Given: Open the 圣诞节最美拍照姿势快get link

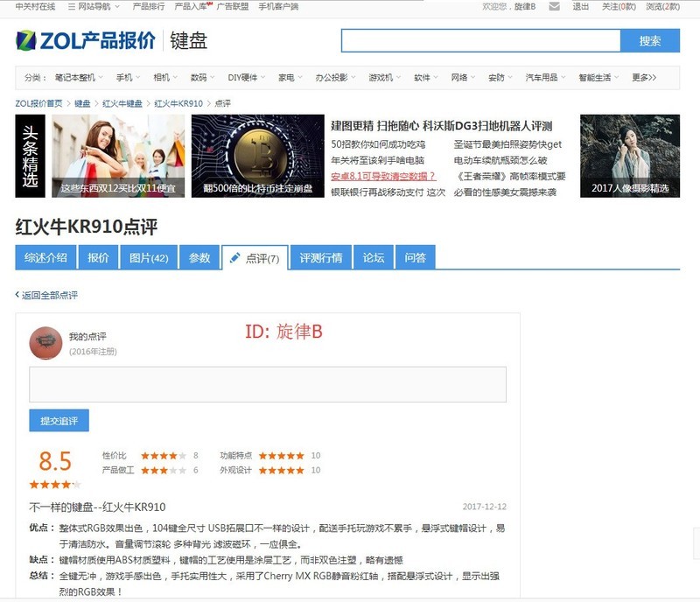Looking at the screenshot, I should [x=507, y=144].
